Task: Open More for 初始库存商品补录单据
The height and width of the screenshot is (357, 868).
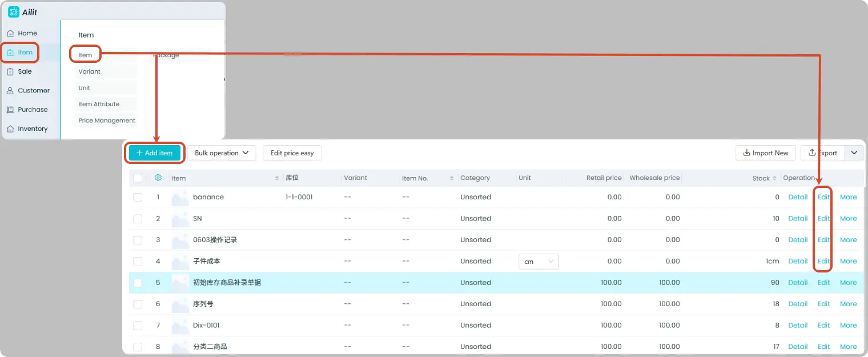Action: click(x=848, y=283)
